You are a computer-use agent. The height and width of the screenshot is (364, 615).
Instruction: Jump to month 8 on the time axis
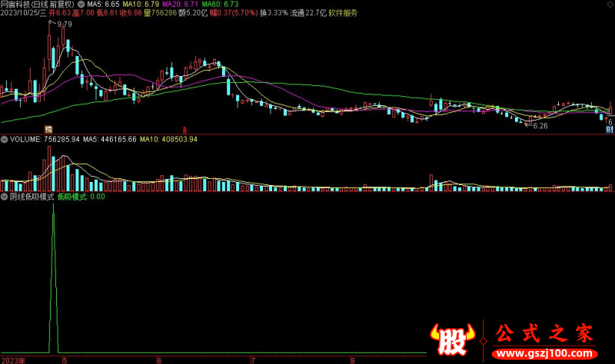(353, 360)
